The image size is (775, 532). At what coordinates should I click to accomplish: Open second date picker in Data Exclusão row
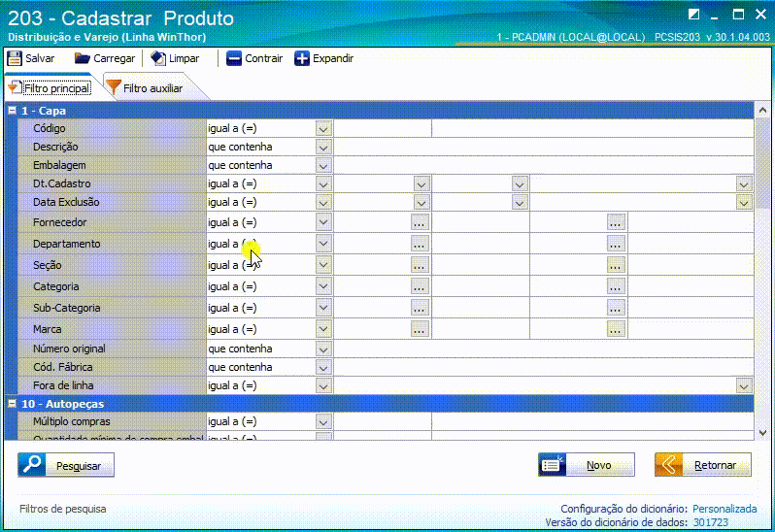coord(519,203)
